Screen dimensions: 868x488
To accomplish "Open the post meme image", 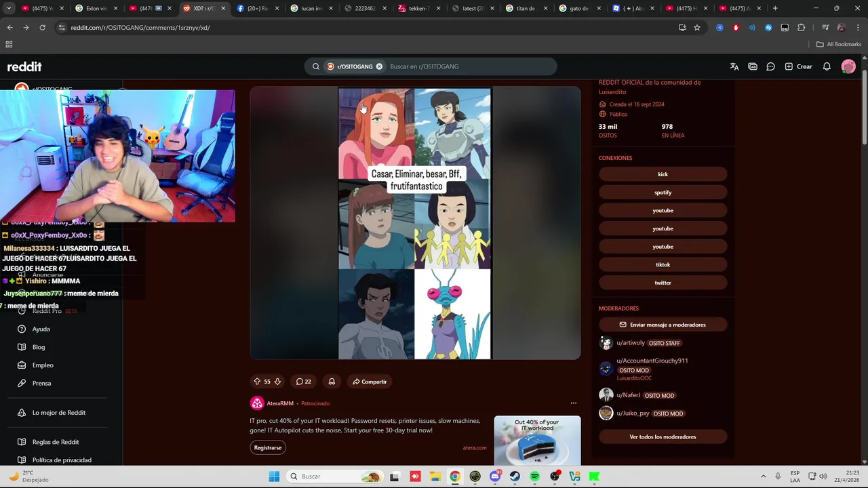I will tap(414, 224).
